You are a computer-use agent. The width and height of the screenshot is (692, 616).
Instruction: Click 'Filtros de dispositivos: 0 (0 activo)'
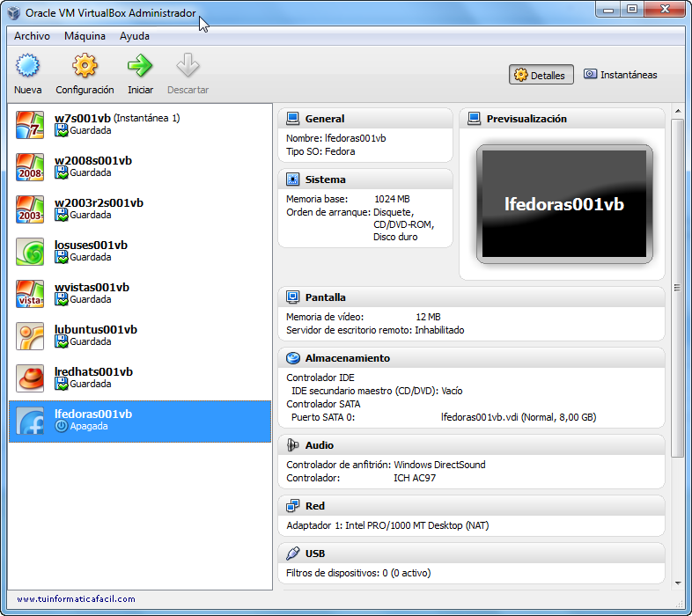pyautogui.click(x=358, y=573)
